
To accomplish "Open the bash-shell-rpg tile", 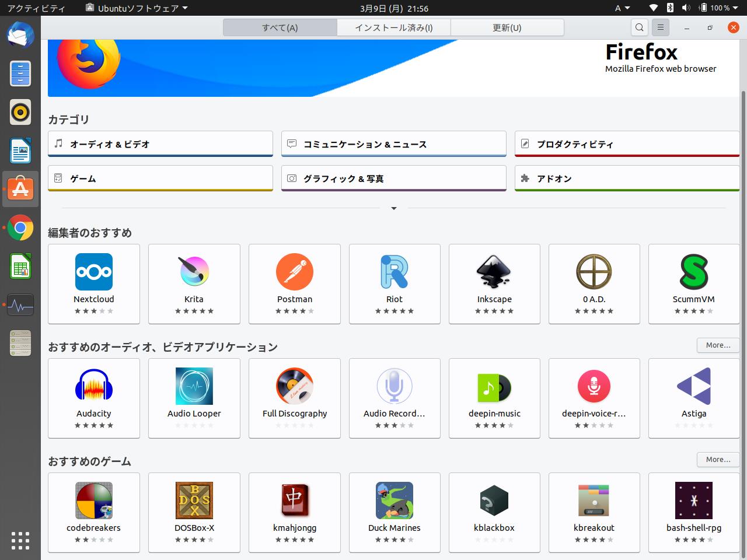I will click(x=694, y=513).
